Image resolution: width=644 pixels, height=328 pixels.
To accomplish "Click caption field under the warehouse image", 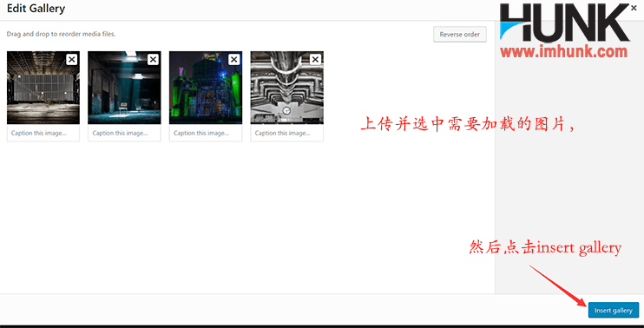I will point(43,133).
